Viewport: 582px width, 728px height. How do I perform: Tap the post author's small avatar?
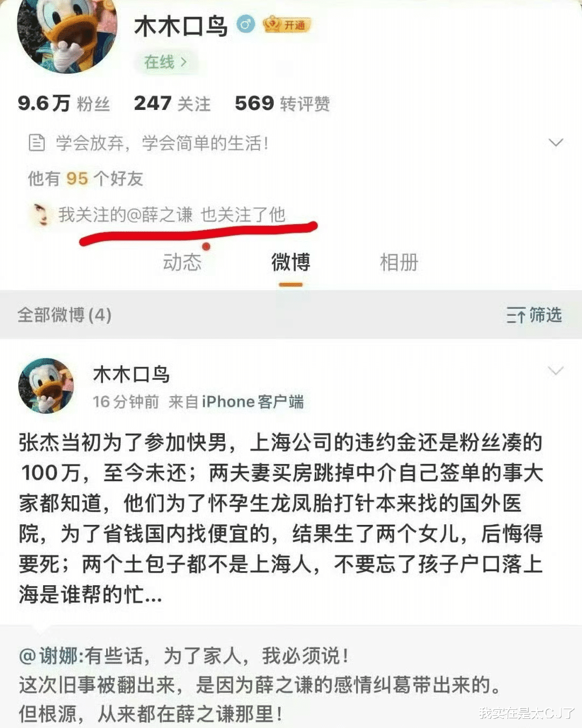[x=46, y=385]
